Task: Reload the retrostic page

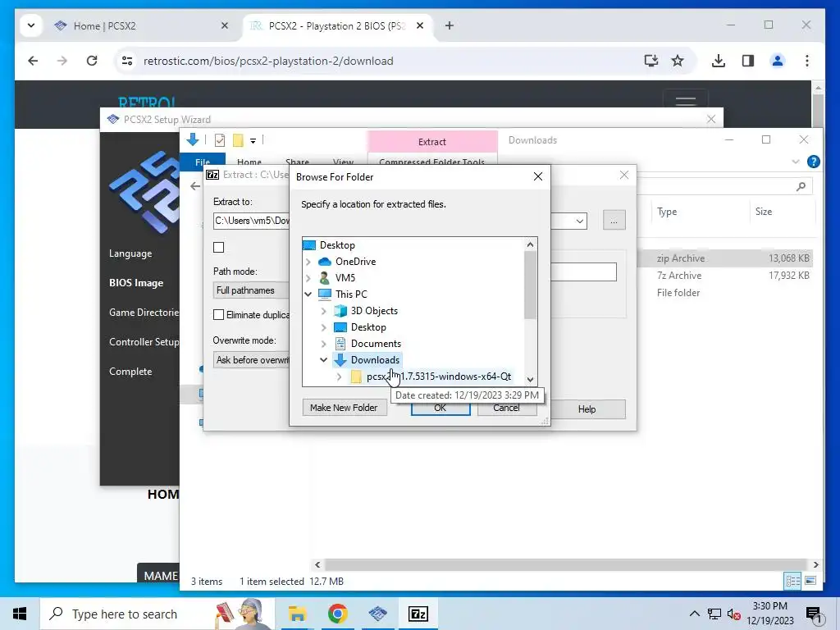Action: pyautogui.click(x=92, y=61)
